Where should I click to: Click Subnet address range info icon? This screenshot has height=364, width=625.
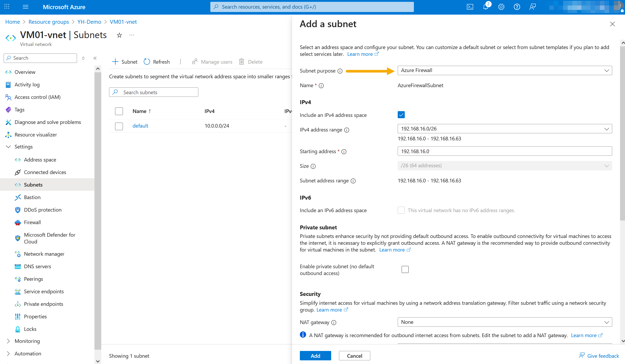353,181
